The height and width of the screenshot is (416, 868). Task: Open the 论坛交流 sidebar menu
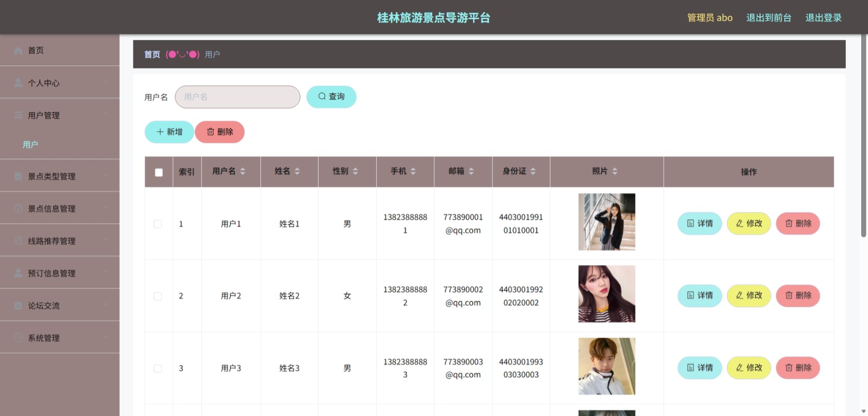pyautogui.click(x=60, y=306)
